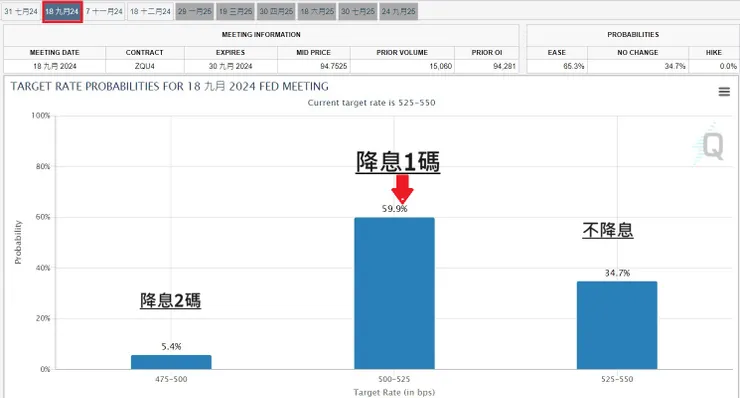
Task: Click the 100% y-axis tick label
Action: pos(41,116)
